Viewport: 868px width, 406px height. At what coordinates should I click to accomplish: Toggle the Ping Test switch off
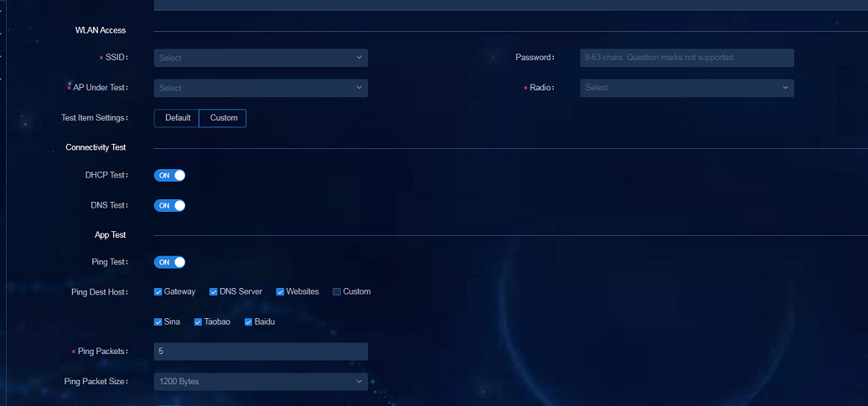tap(169, 262)
